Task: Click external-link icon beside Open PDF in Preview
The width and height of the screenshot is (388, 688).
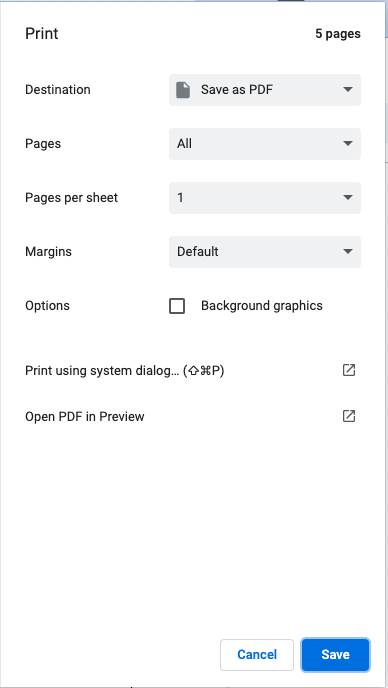Action: click(348, 416)
